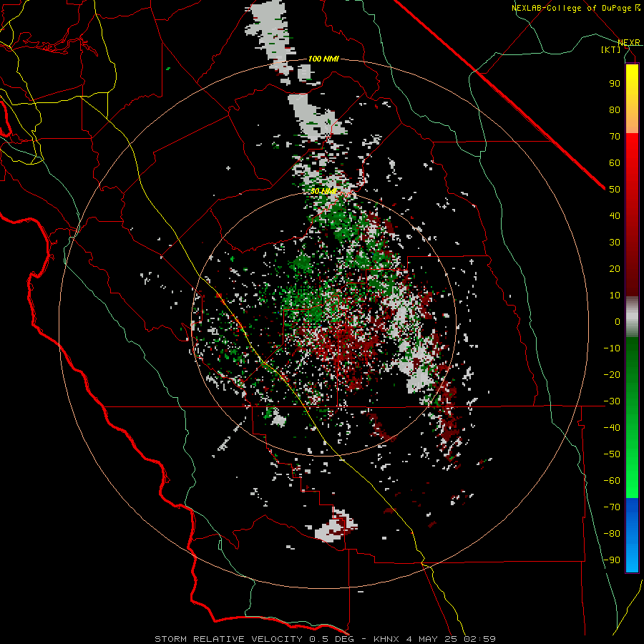Click the 30 value on velocity scale

615,243
